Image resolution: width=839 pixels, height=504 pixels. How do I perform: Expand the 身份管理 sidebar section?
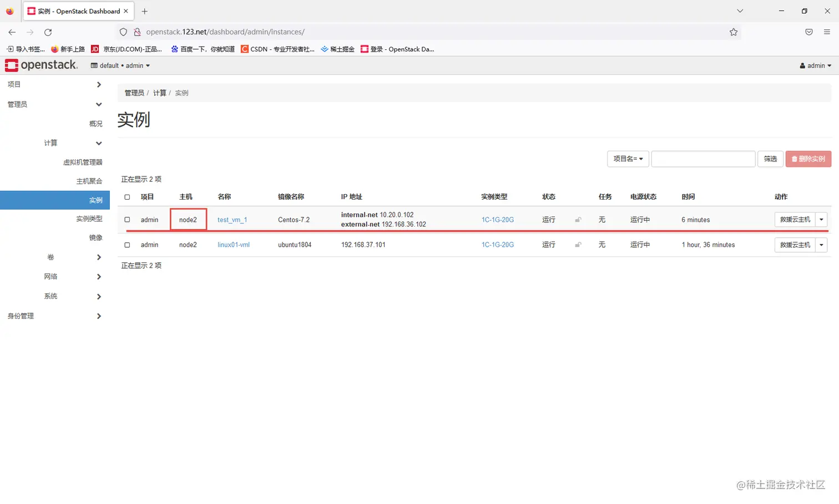click(x=55, y=316)
